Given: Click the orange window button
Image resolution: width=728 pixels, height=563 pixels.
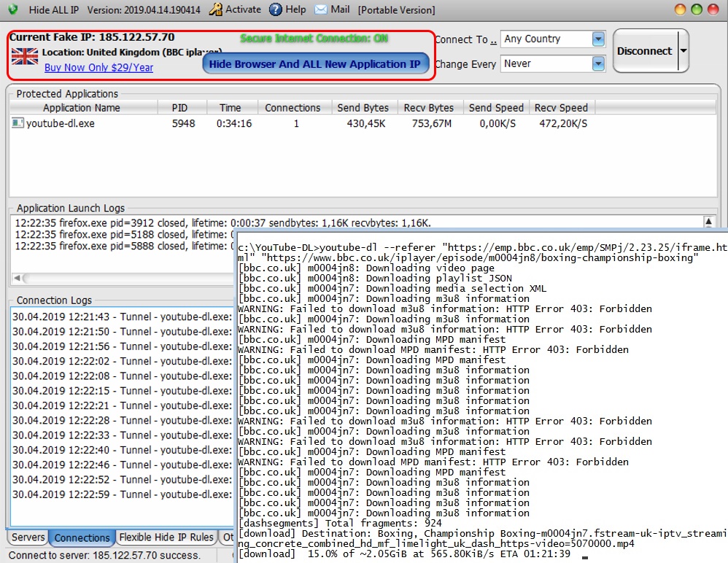Looking at the screenshot, I should pyautogui.click(x=680, y=9).
